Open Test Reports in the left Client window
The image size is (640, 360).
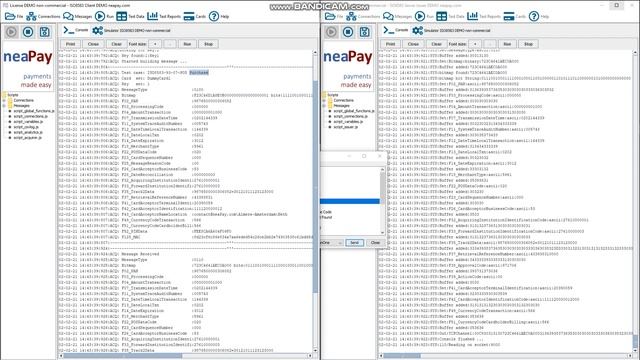(164, 16)
